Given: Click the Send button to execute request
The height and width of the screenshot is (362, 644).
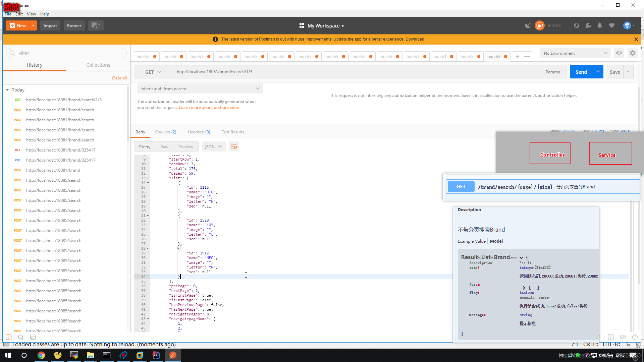Looking at the screenshot, I should [x=581, y=71].
